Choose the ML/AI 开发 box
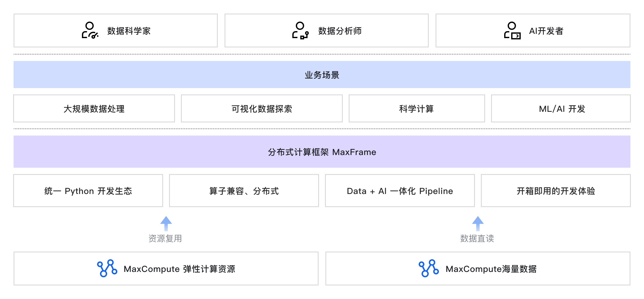 pos(561,108)
